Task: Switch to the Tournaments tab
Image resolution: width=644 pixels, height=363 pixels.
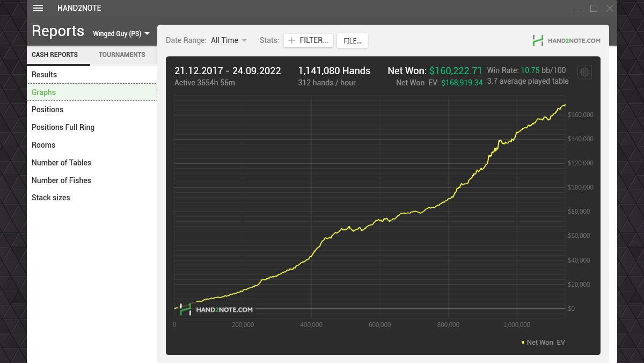Action: [122, 55]
